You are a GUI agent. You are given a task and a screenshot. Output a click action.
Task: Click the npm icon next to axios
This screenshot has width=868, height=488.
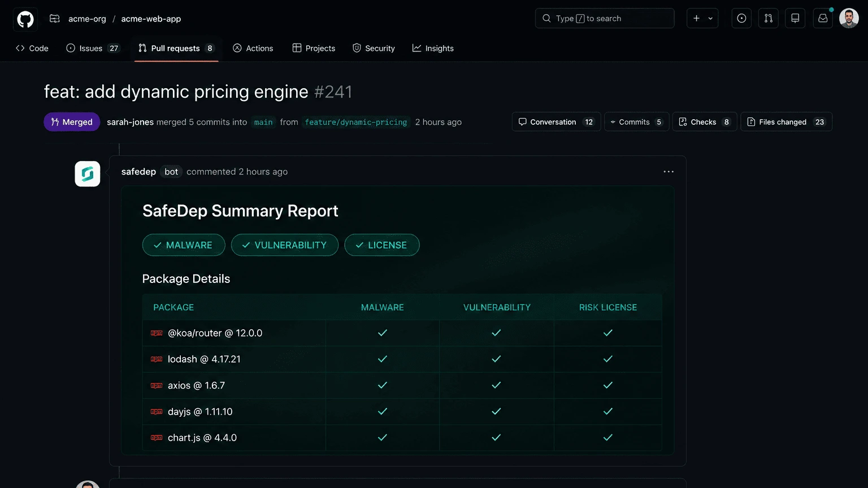(157, 386)
